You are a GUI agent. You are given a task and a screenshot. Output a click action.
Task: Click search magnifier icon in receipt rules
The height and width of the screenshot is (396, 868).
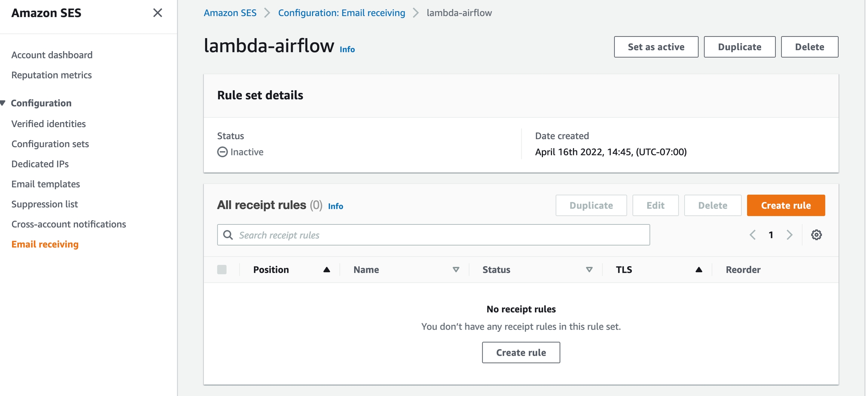point(228,235)
